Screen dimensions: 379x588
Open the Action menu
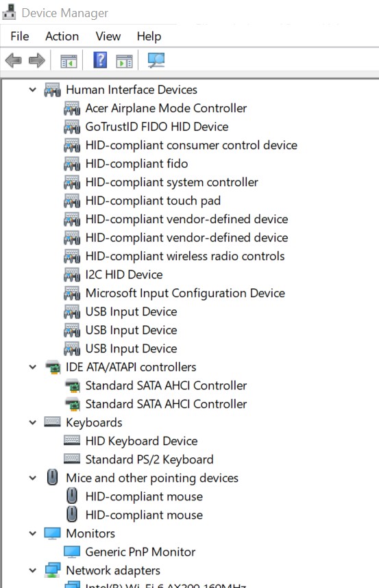point(62,36)
